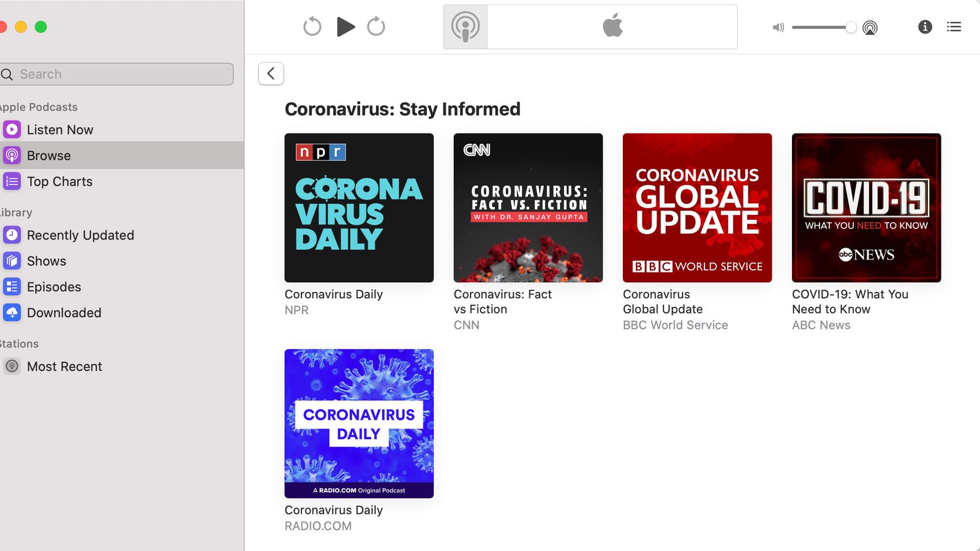Open the AirPlay output menu

(x=870, y=27)
